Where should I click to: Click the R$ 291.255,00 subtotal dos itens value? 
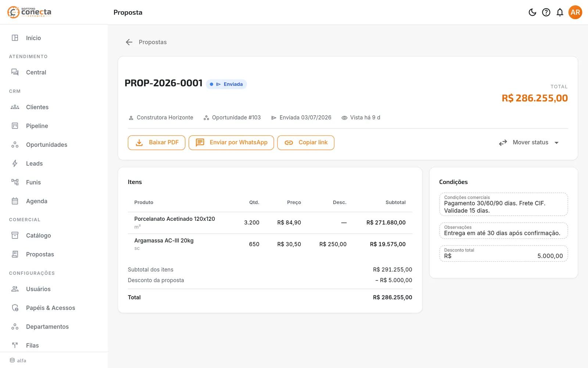392,270
